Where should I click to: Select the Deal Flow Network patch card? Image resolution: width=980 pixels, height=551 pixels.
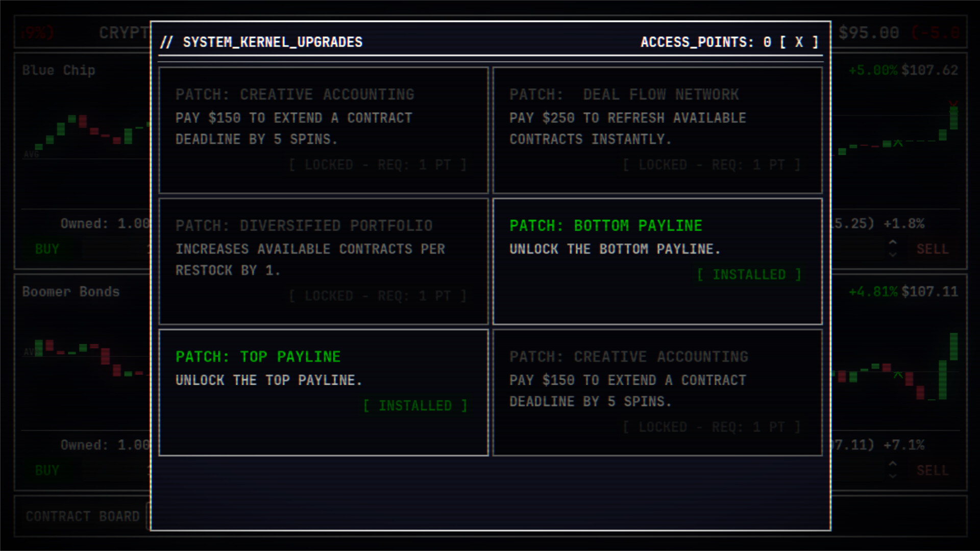(x=657, y=130)
